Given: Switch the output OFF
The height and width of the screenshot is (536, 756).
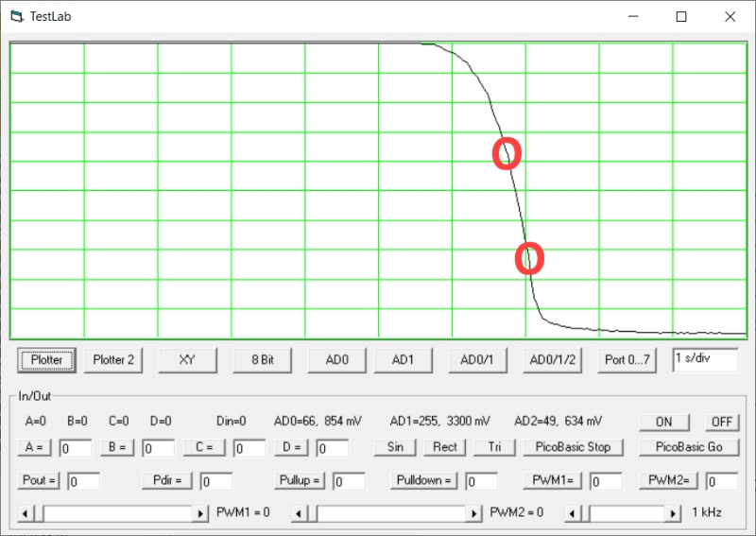Looking at the screenshot, I should [722, 422].
